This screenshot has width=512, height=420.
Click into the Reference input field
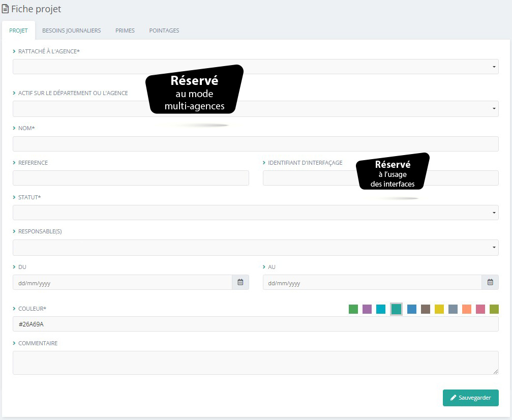(131, 178)
